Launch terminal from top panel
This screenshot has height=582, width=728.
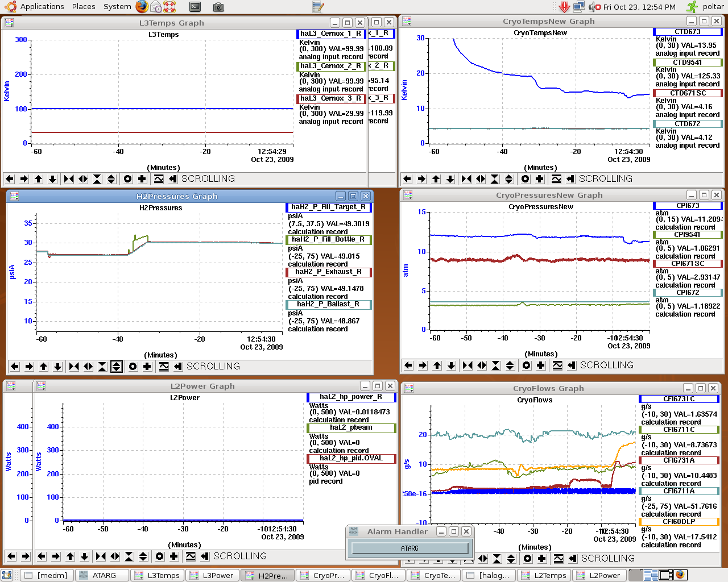[195, 7]
